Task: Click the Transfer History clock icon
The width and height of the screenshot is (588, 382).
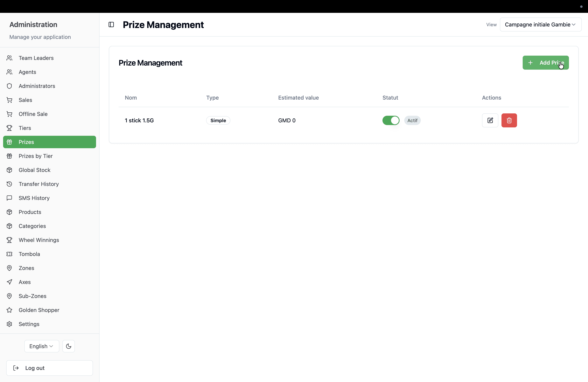Action: point(9,184)
